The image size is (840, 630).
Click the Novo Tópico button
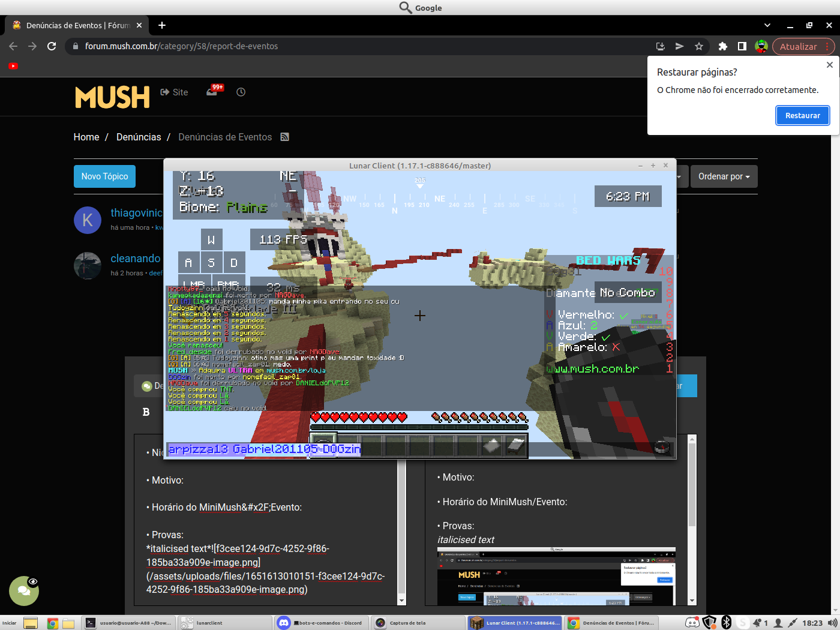pos(104,176)
